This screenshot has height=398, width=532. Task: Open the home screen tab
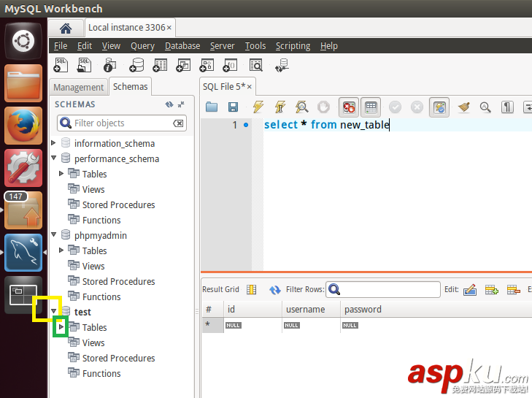(66, 28)
